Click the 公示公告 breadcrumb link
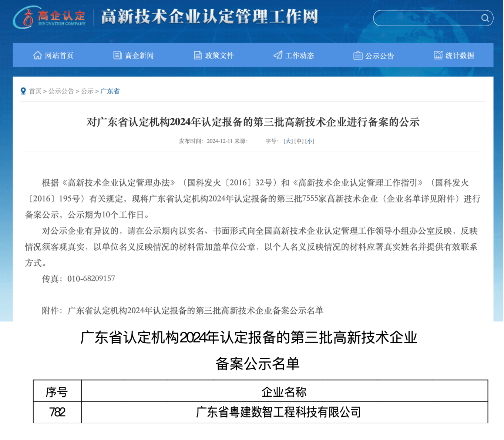 (61, 91)
